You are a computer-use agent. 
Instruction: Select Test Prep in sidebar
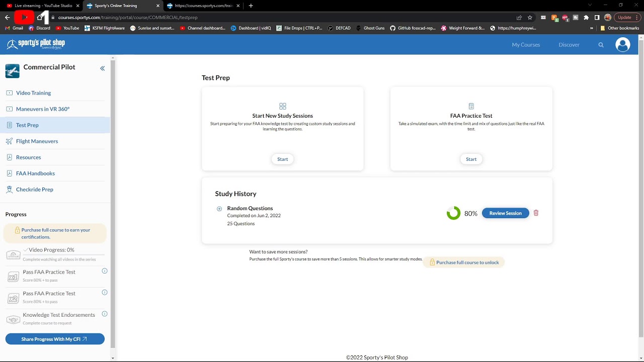pyautogui.click(x=55, y=125)
